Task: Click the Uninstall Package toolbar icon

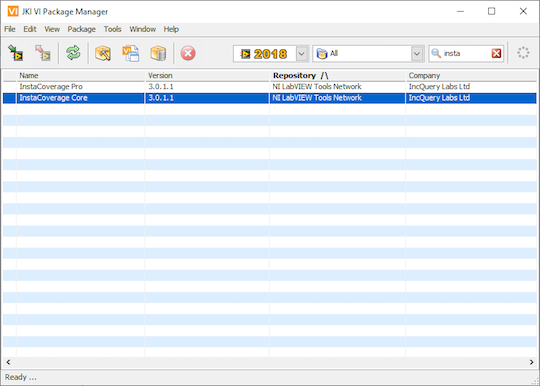Action: [43, 53]
